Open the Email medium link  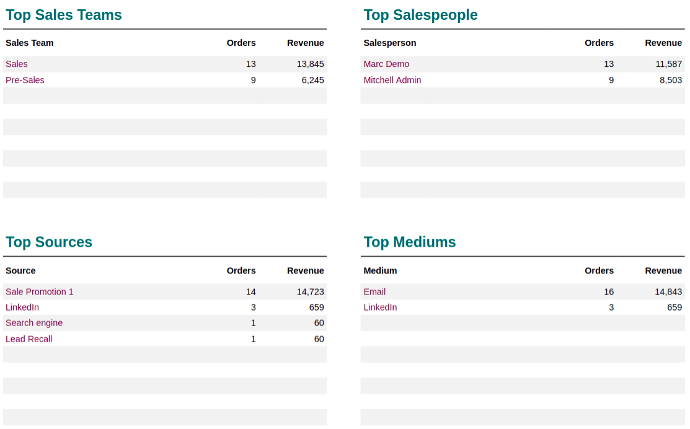click(374, 292)
